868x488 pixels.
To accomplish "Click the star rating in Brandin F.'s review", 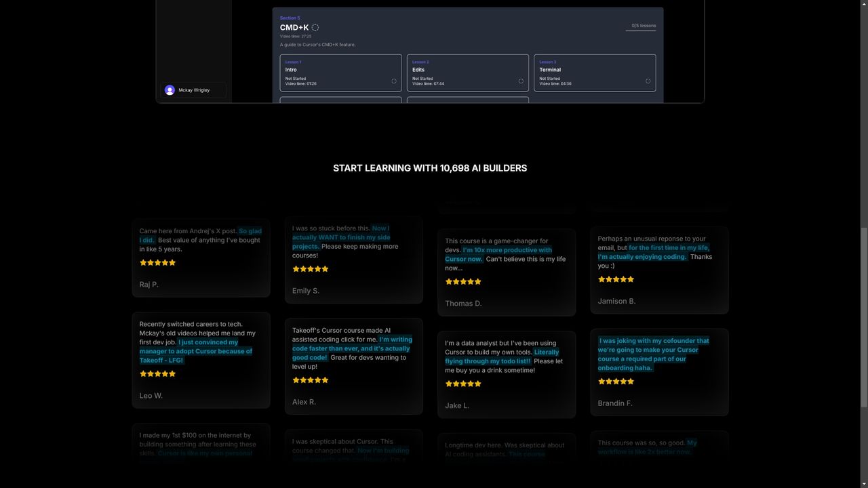I will click(616, 382).
